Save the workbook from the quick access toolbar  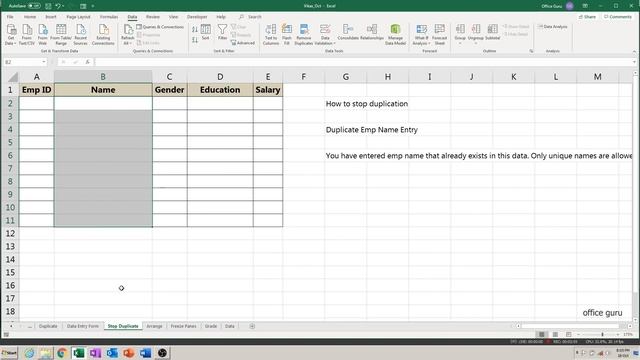[48, 6]
